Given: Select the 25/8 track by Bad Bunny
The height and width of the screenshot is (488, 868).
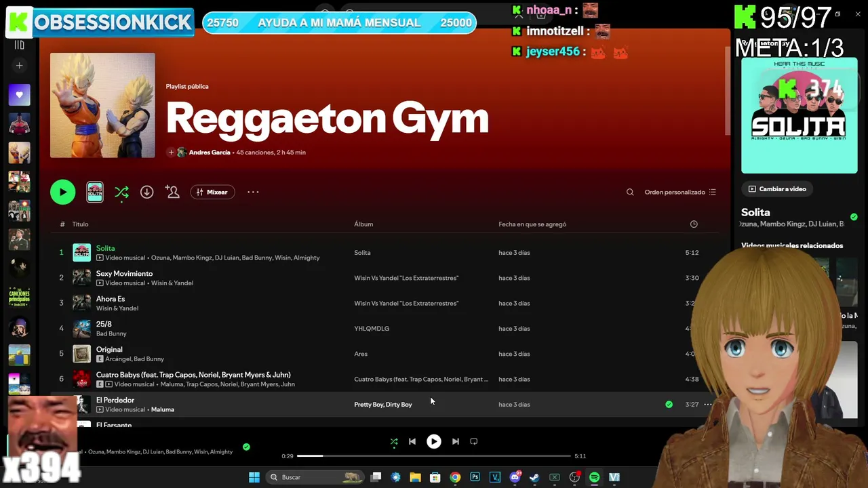Looking at the screenshot, I should (104, 324).
